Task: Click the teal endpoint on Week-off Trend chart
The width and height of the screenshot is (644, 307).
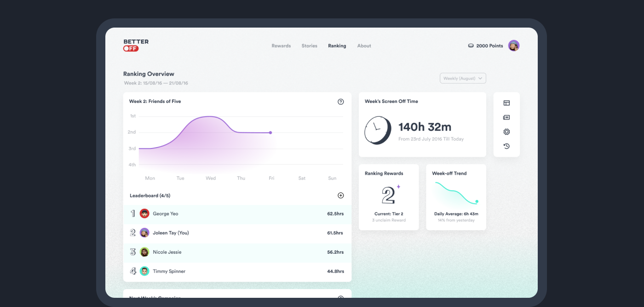Action: click(x=477, y=201)
